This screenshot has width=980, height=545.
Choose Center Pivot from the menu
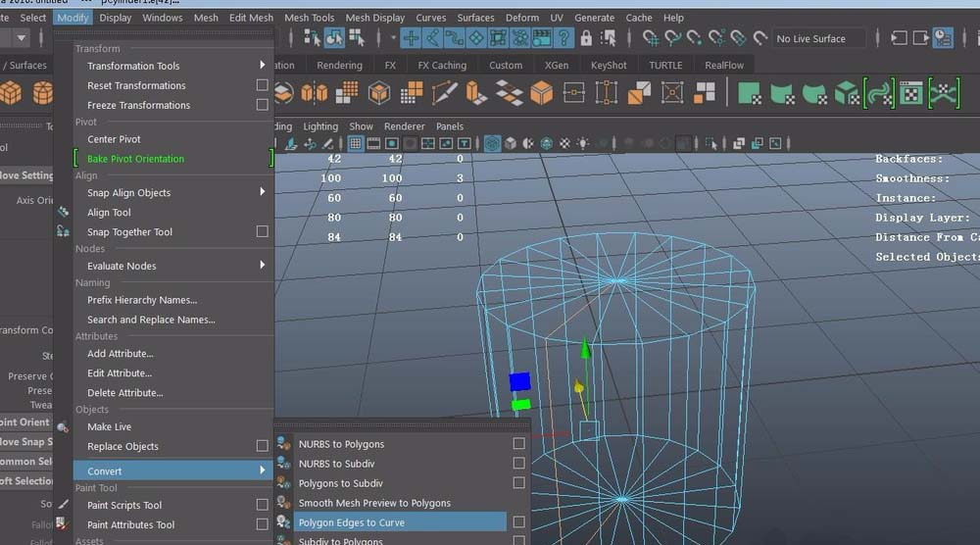(x=114, y=139)
